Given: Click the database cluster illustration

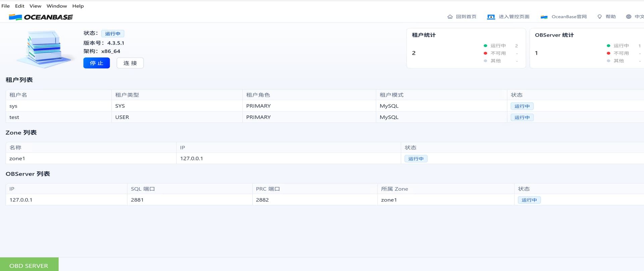Looking at the screenshot, I should coord(45,49).
